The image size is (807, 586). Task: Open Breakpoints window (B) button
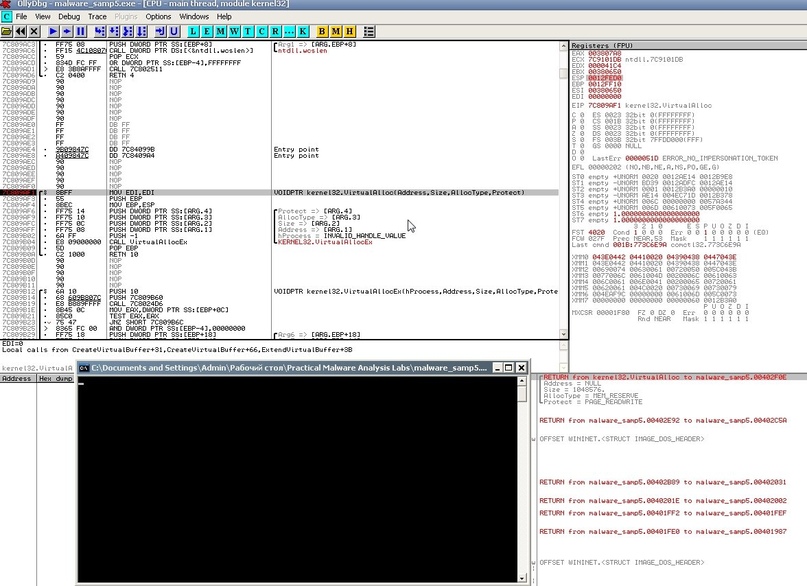tap(322, 32)
